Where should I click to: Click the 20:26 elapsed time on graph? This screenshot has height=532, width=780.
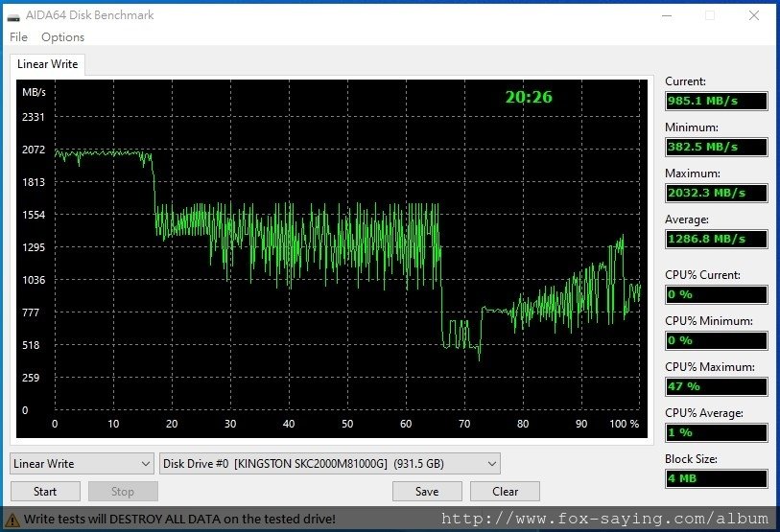click(529, 97)
